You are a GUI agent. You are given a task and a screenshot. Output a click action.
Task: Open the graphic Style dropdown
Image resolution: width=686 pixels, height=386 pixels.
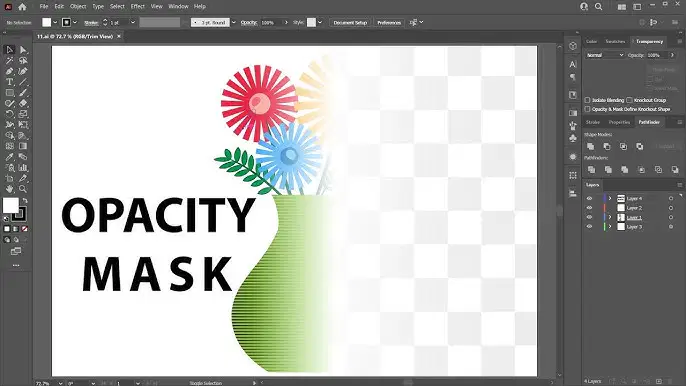pyautogui.click(x=320, y=22)
